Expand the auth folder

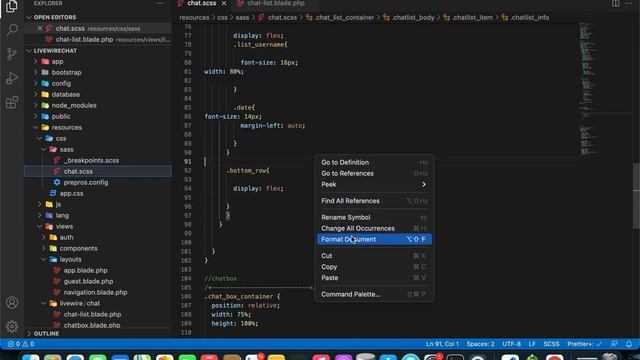tap(66, 238)
